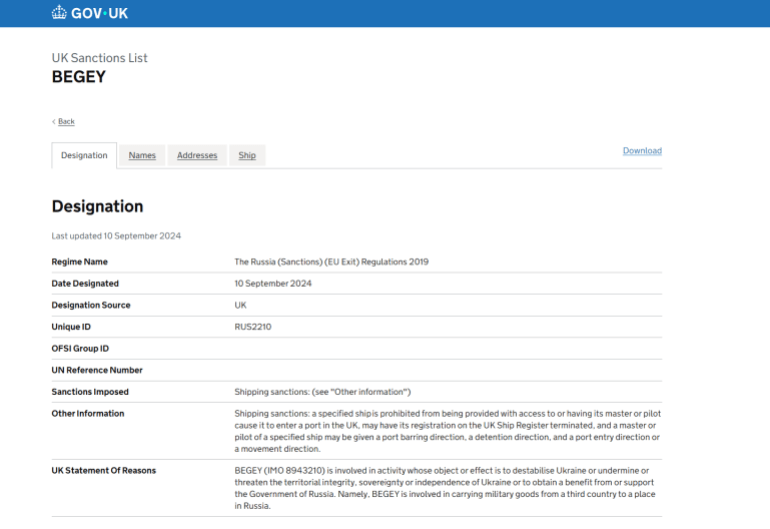Click the back chevron arrow icon

(54, 121)
